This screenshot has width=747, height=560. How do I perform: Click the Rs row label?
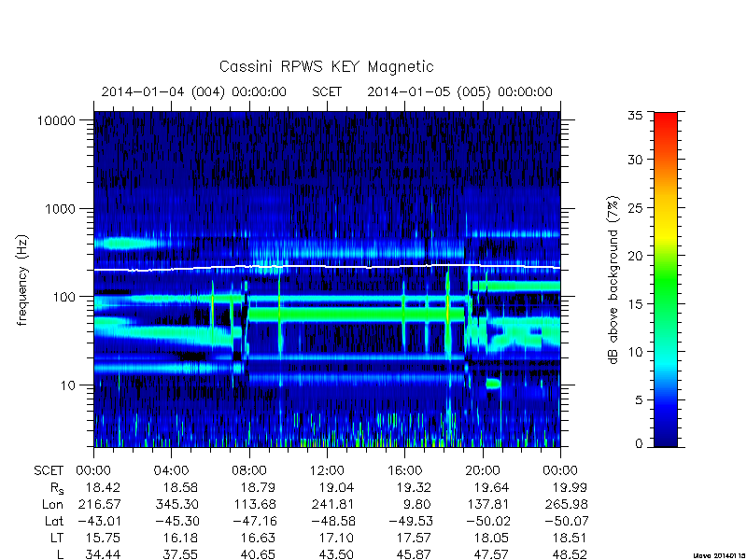tap(57, 488)
